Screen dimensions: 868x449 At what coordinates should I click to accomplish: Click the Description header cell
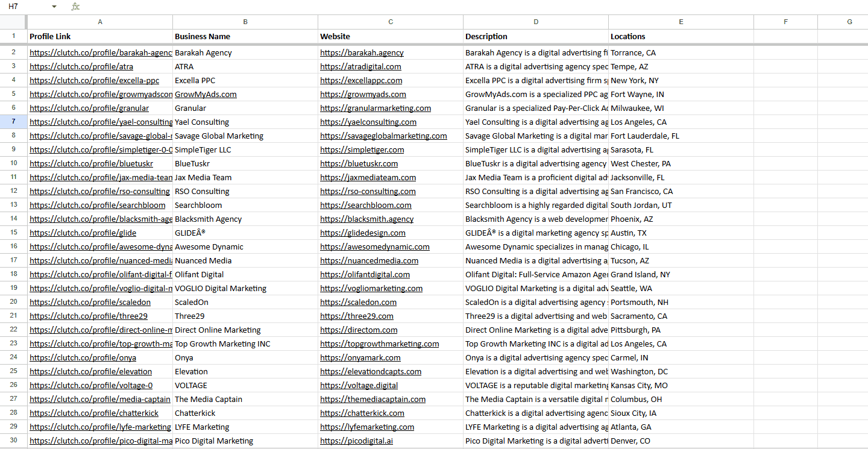(x=536, y=37)
